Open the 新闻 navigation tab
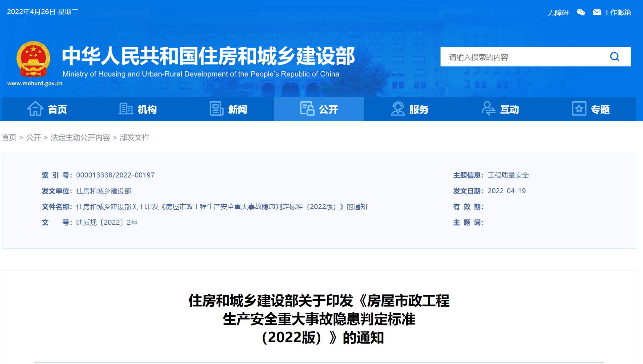 228,109
